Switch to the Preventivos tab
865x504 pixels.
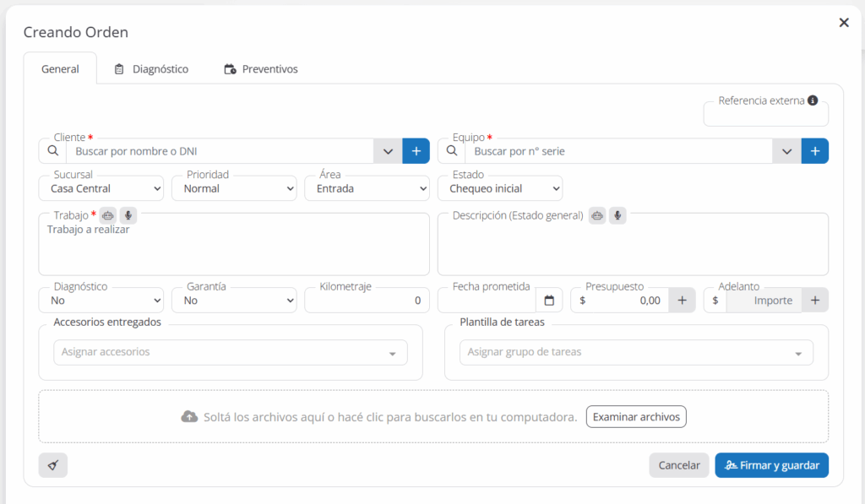[261, 69]
